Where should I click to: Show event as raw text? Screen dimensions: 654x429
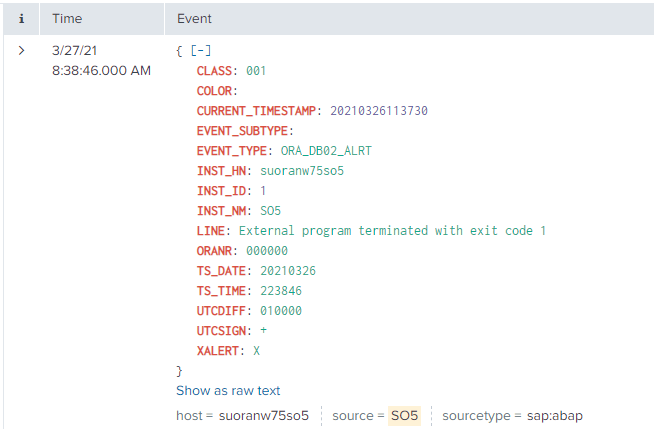pos(228,391)
